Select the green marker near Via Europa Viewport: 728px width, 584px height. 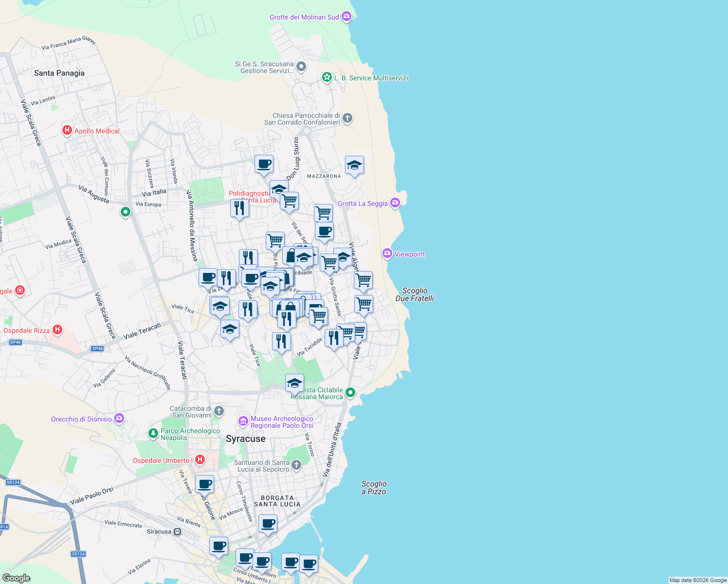coord(126,212)
